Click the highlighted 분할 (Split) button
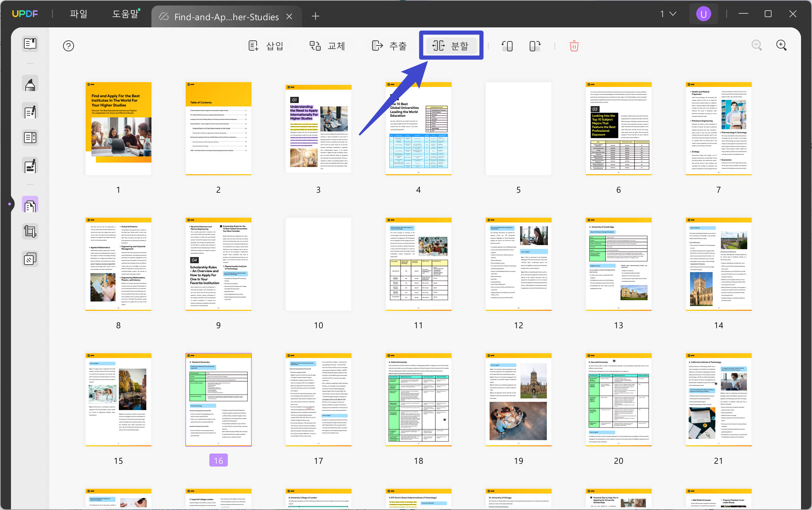This screenshot has width=812, height=510. (451, 46)
